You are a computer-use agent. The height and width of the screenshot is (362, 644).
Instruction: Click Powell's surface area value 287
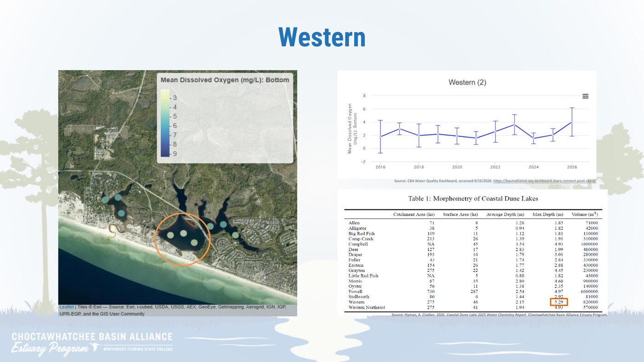pyautogui.click(x=474, y=292)
